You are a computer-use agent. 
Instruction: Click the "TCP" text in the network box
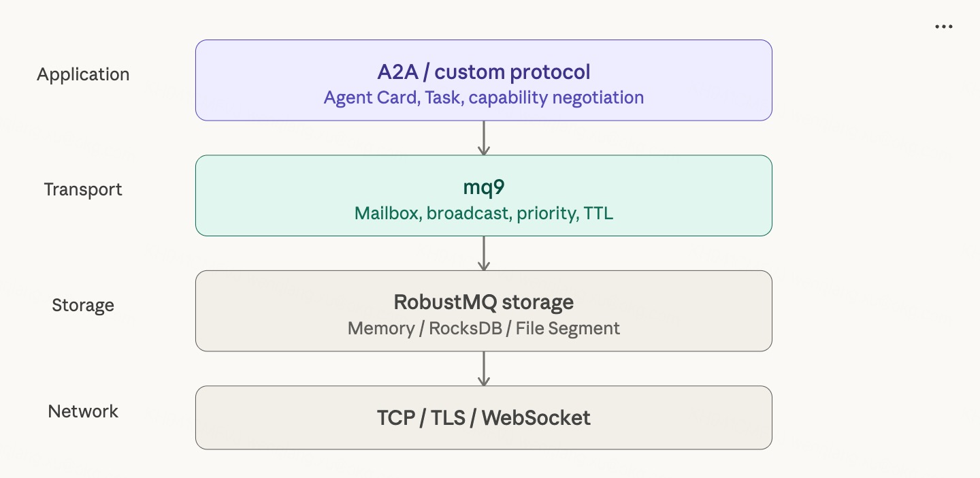point(397,418)
